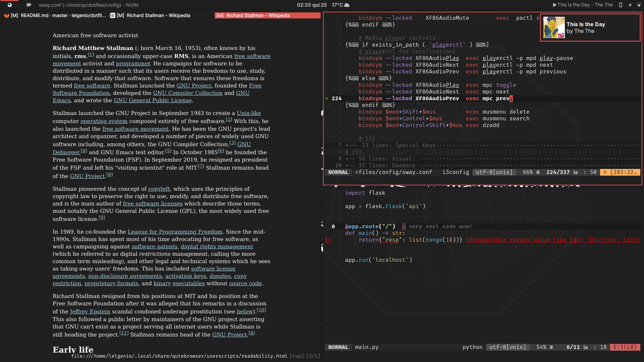Click the 'This Is the Day' notification title
Screen dimensions: 644x362
coord(586,24)
